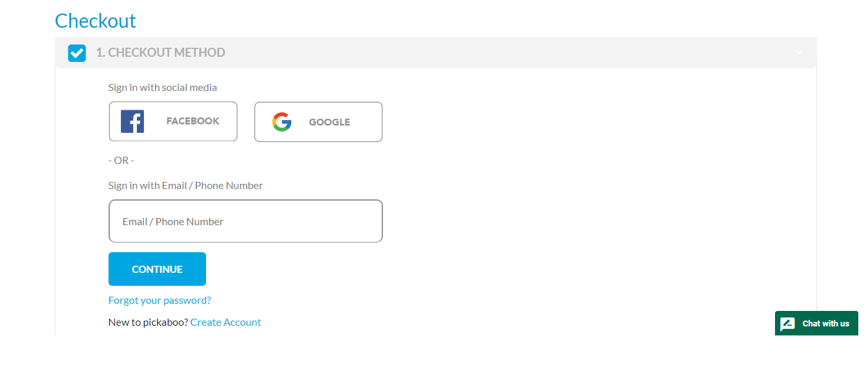Click the CONTINUE button
868x378 pixels.
(157, 269)
